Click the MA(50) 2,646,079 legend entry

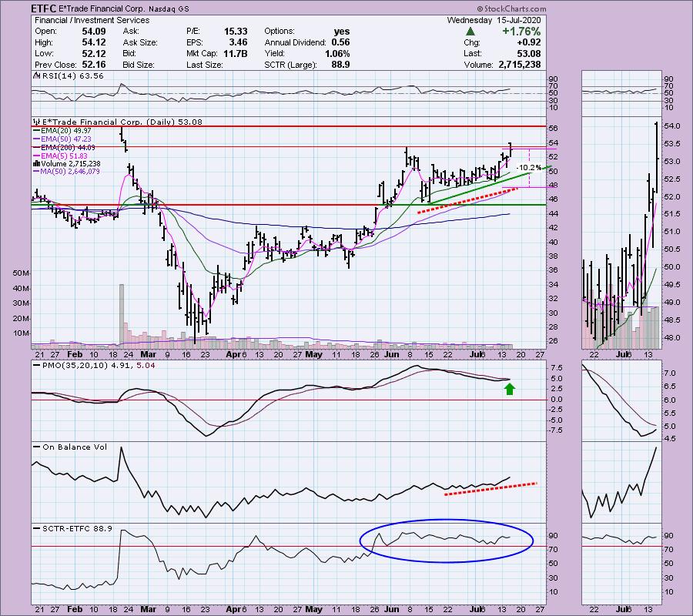tap(70, 171)
